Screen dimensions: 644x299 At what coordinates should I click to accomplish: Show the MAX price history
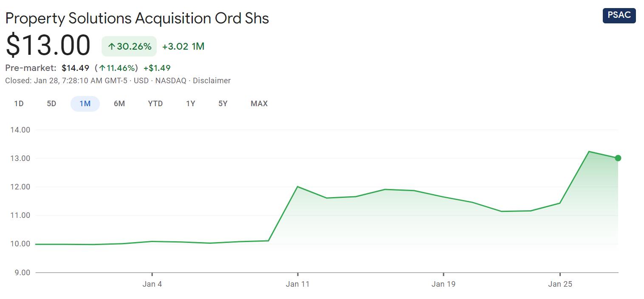pyautogui.click(x=259, y=104)
